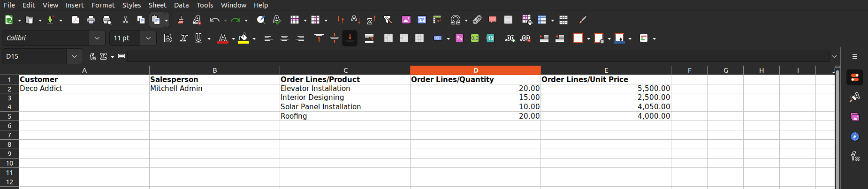Viewport: 868px width, 189px height.
Task: Open the Sheet menu
Action: (x=158, y=5)
